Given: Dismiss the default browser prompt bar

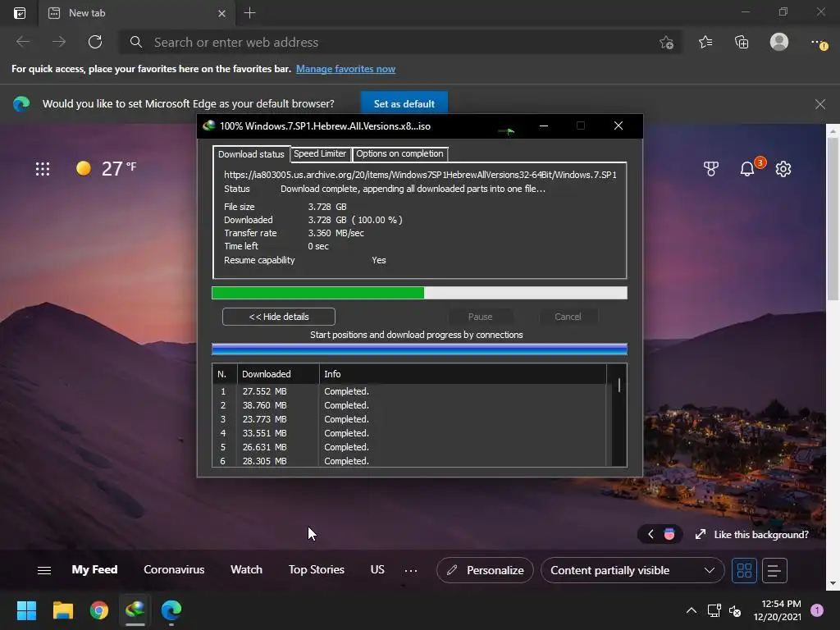Looking at the screenshot, I should point(819,104).
